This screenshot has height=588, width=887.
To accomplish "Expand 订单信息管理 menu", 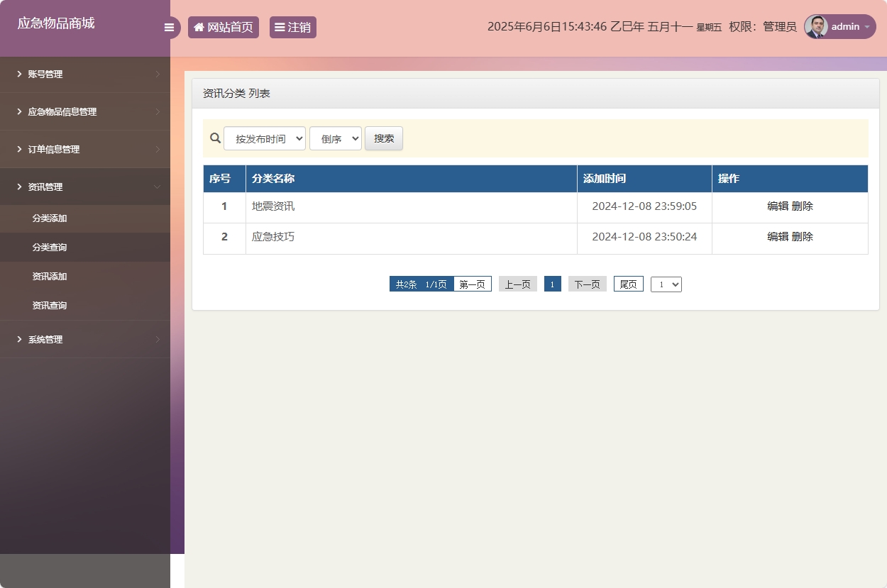I will click(85, 149).
